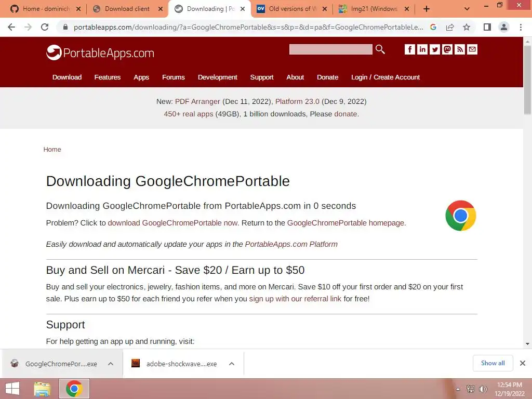Bookmark this page with the star icon
This screenshot has height=399, width=532.
tap(467, 27)
